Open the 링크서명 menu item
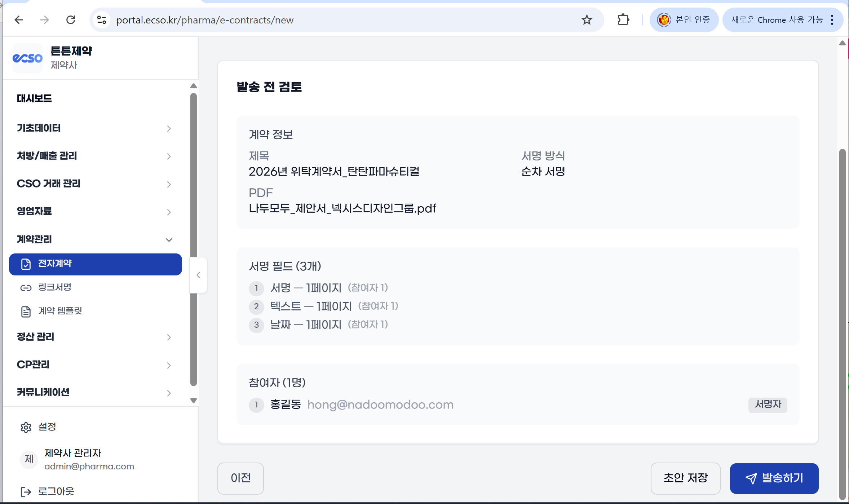The width and height of the screenshot is (849, 504). (x=54, y=287)
